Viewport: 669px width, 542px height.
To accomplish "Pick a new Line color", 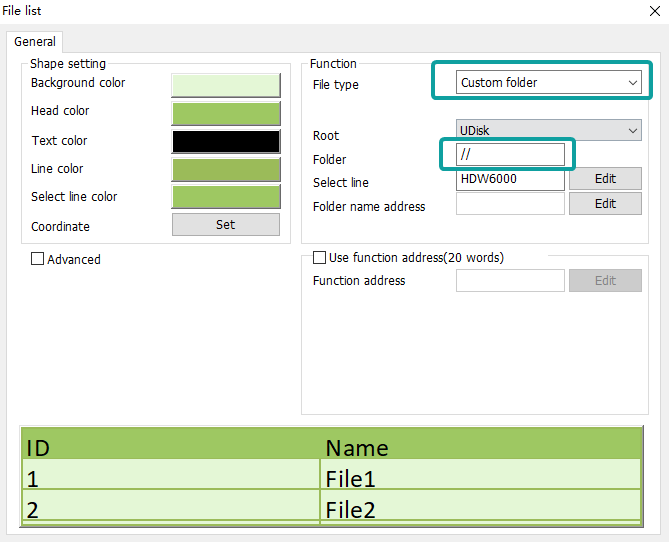I will [x=226, y=169].
